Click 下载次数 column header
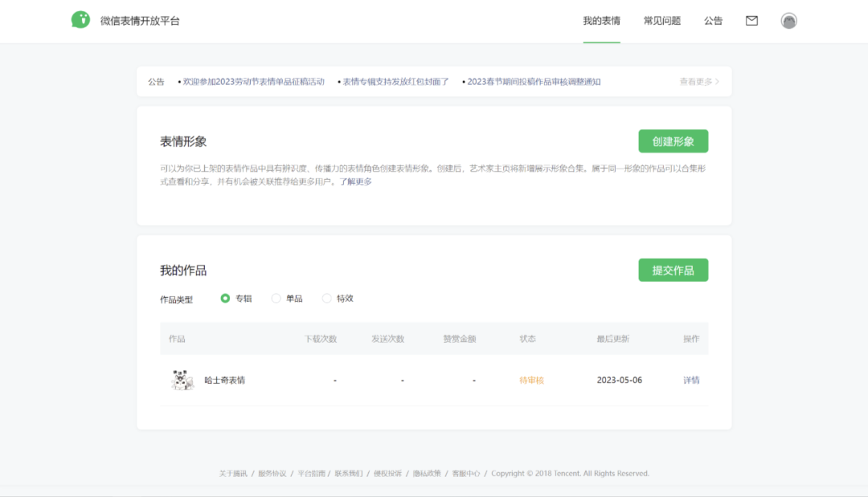Image resolution: width=868 pixels, height=497 pixels. pos(321,339)
